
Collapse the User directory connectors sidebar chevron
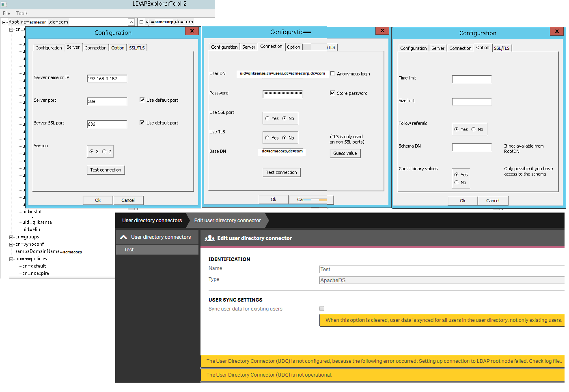pyautogui.click(x=123, y=237)
